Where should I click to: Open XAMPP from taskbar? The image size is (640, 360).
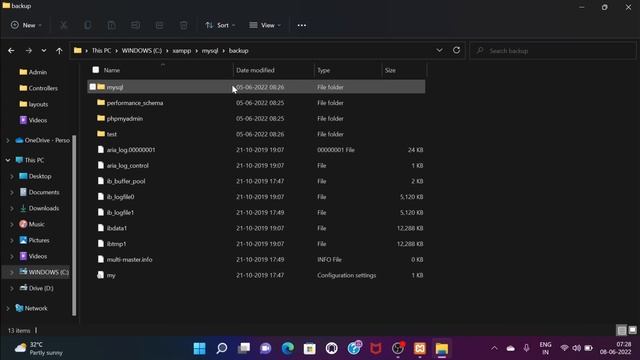[x=420, y=348]
